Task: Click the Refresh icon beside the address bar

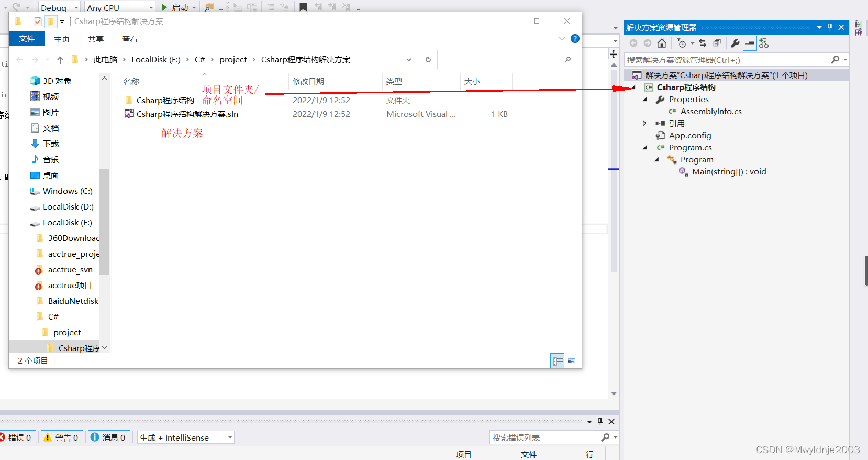Action: pyautogui.click(x=428, y=60)
